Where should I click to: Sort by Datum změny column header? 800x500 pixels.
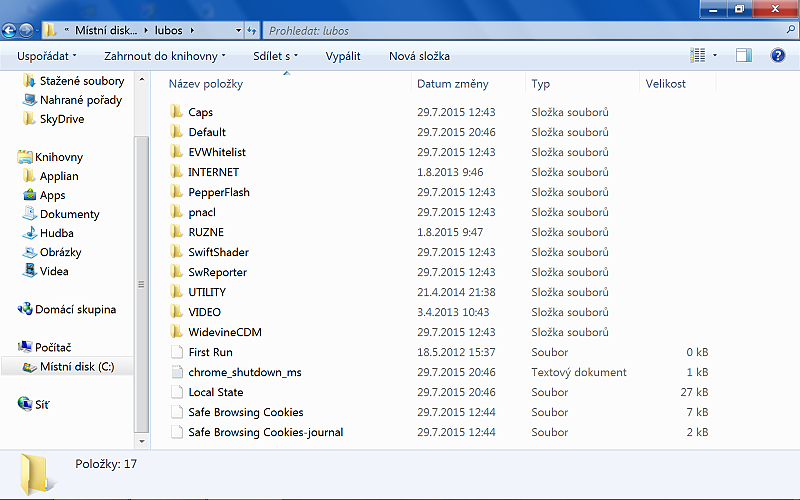(452, 84)
